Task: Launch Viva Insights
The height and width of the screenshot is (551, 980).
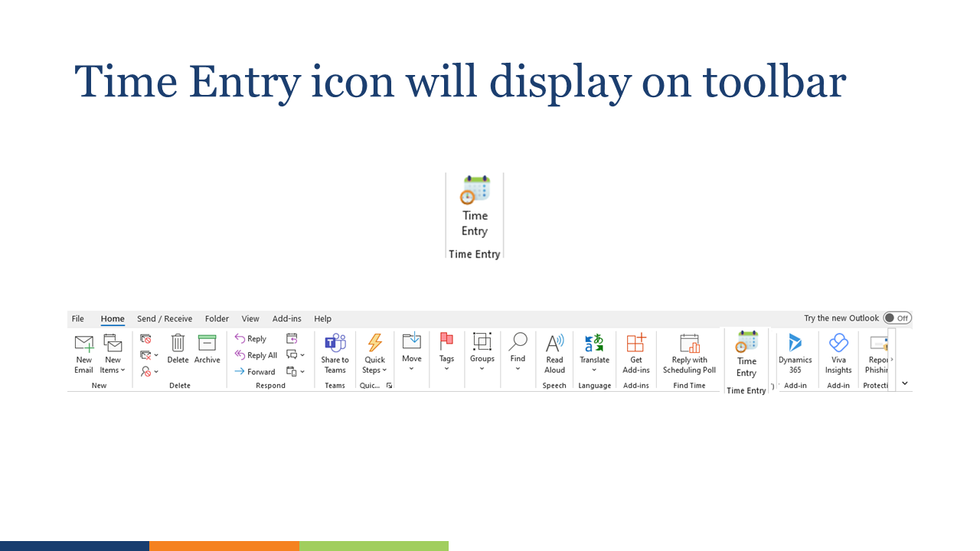Action: click(x=838, y=354)
